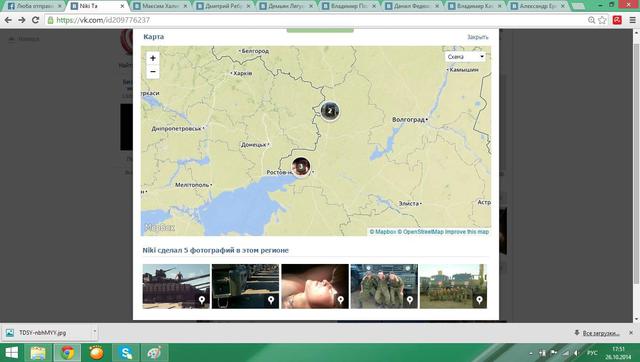Click the Донецьк label on the map
Image resolution: width=640 pixels, height=362 pixels.
click(253, 145)
